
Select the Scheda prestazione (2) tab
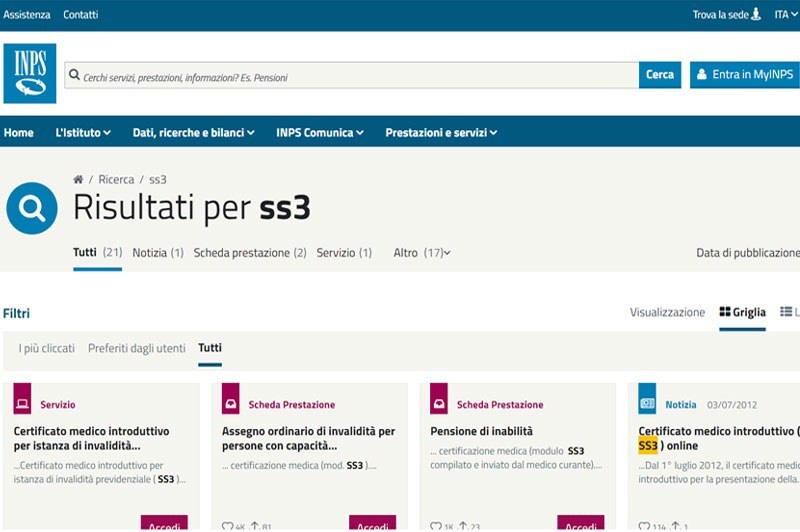pos(250,252)
